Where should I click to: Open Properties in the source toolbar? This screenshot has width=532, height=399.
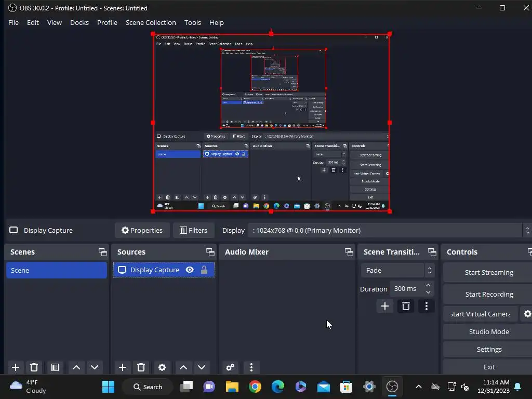[x=142, y=230]
